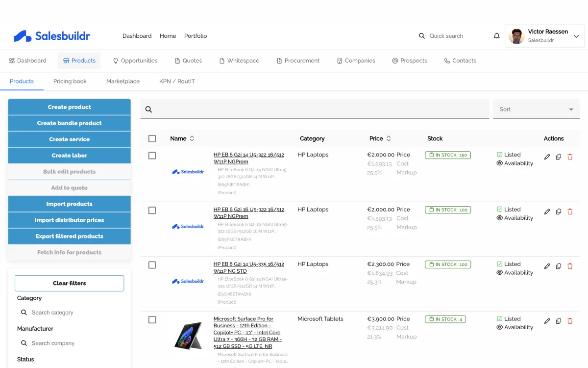Duplicate the Microsoft Surface Pro product
Screen dimensions: 588x368
[x=559, y=321]
